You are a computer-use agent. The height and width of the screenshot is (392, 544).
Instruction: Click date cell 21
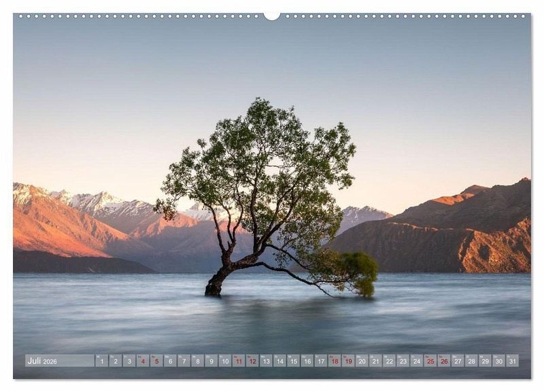(x=376, y=361)
